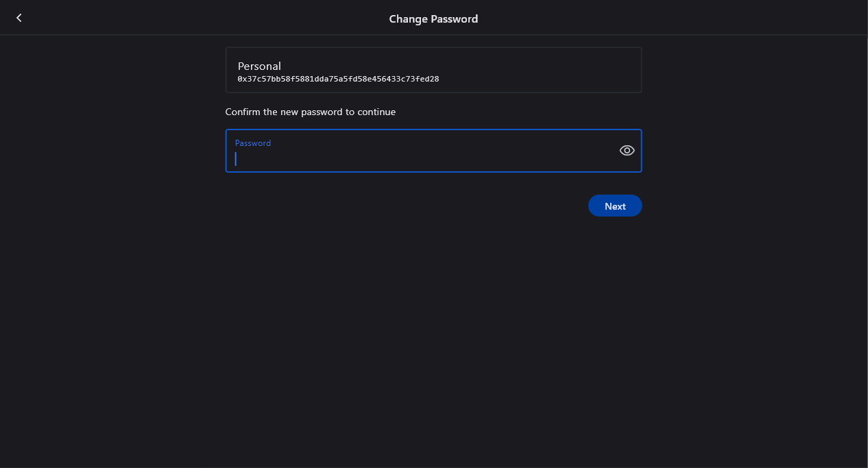Toggle password visibility in the Password field
Image resolution: width=868 pixels, height=468 pixels.
(627, 151)
